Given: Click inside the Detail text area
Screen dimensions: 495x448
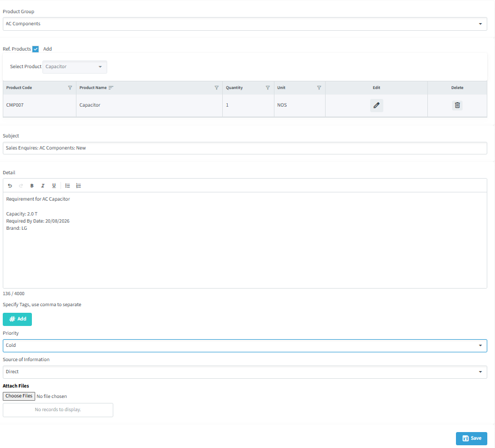Looking at the screenshot, I should (245, 240).
